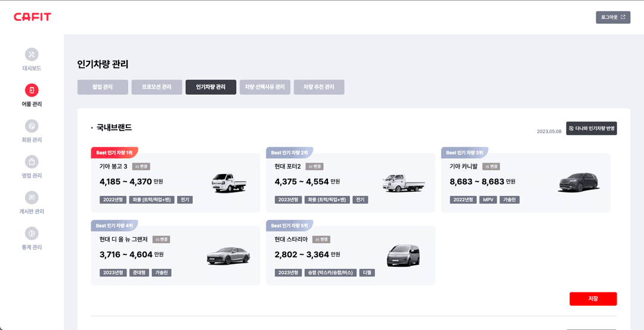Click the price 4,375 ~ 4,554 만원
Screen dimensions: 644x330
click(307, 182)
